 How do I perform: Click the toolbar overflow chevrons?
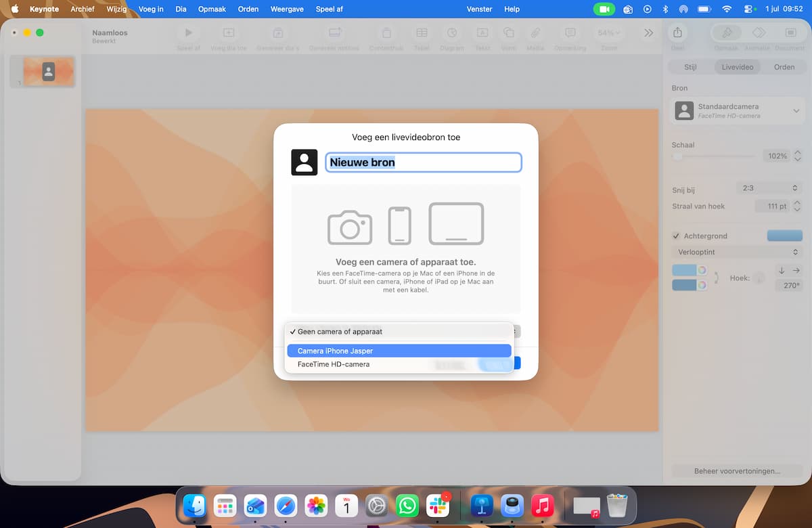click(649, 32)
